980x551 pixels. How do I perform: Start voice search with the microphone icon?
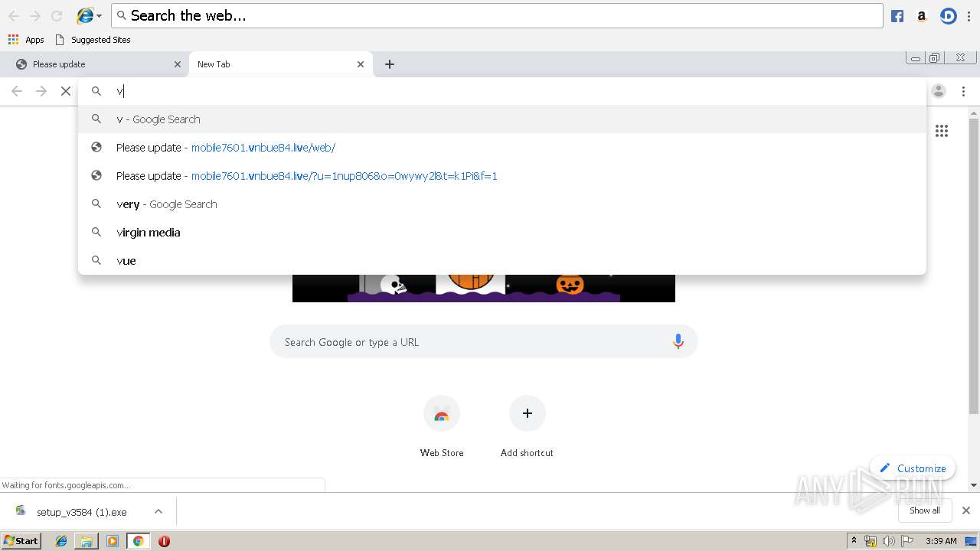click(x=678, y=342)
